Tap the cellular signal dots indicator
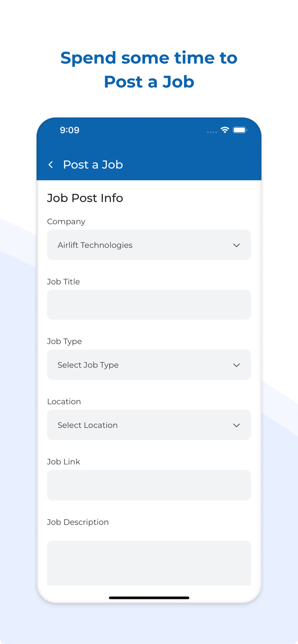Viewport: 298px width, 644px height. coord(212,132)
